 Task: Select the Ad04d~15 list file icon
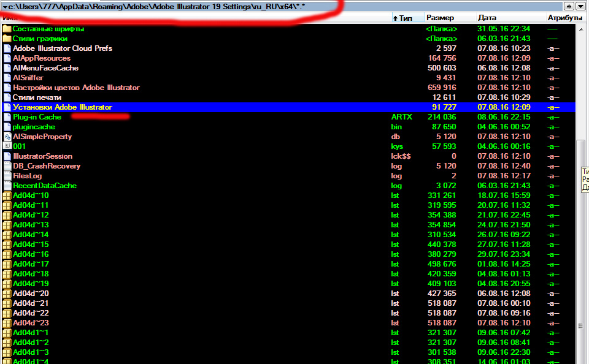pyautogui.click(x=7, y=245)
